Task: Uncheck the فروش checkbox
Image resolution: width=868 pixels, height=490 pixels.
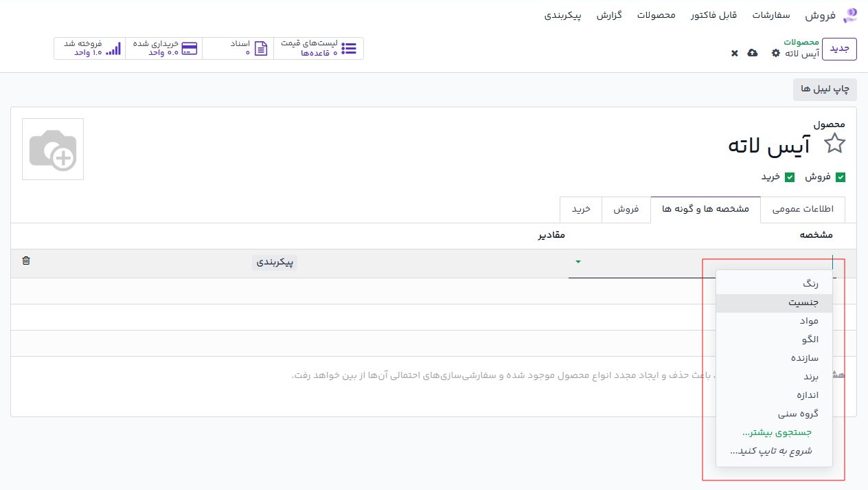Action: [840, 177]
